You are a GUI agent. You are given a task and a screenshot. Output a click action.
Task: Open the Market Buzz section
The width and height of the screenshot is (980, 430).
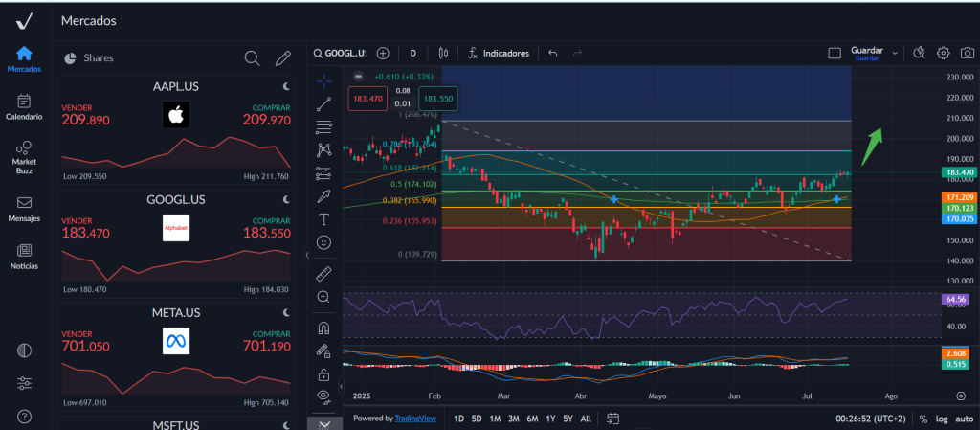click(x=24, y=157)
